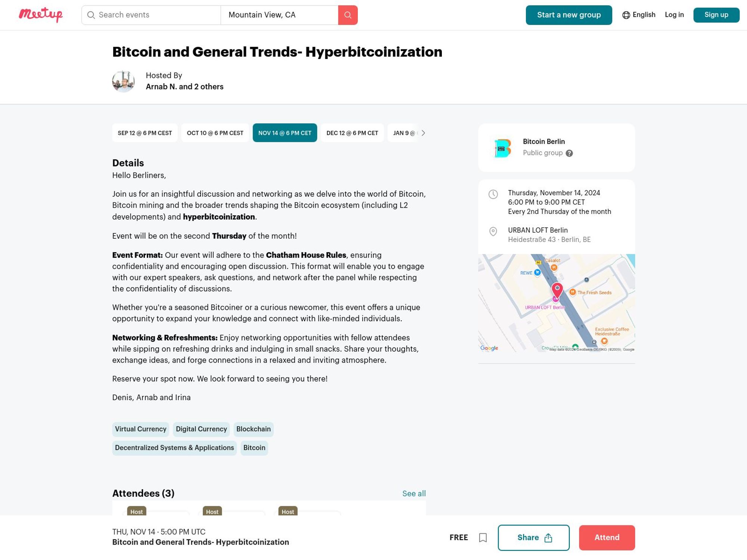Click the bookmark/save event icon
Viewport: 747px width, 560px height.
tap(483, 538)
